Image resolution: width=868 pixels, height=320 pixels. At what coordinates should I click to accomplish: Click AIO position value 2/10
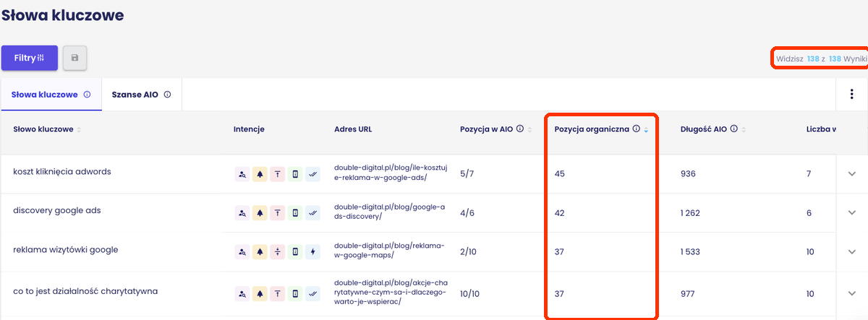pos(469,252)
